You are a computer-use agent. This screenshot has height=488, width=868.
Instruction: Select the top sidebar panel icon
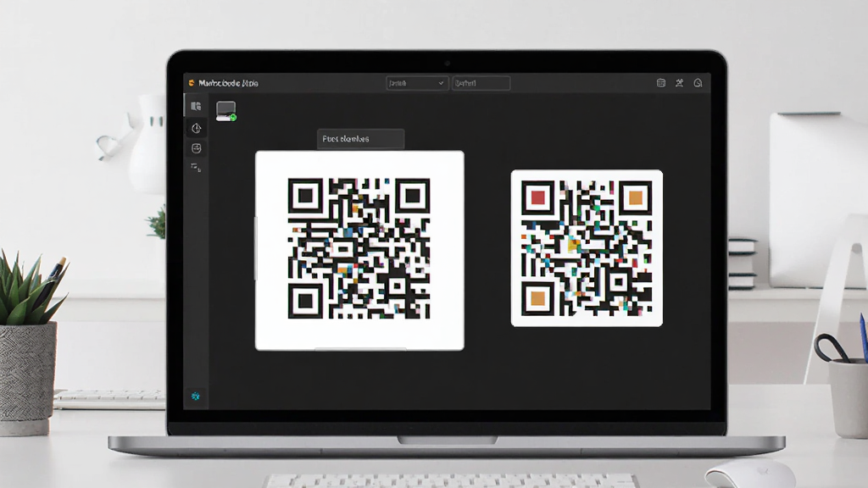point(196,106)
